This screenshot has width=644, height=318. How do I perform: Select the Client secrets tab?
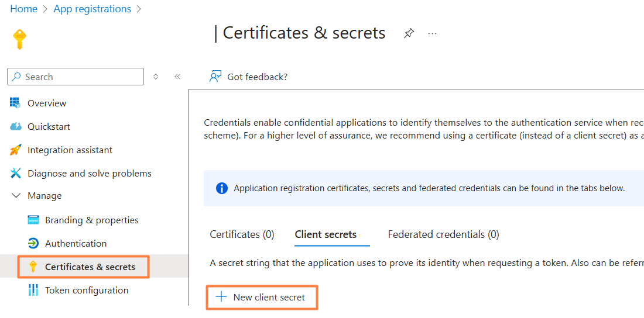(326, 234)
